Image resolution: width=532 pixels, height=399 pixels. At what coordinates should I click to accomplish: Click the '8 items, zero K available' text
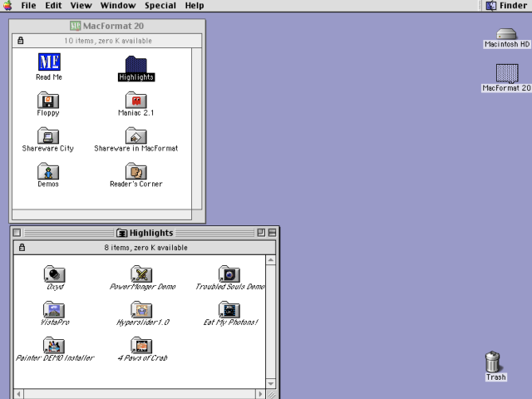click(x=146, y=248)
